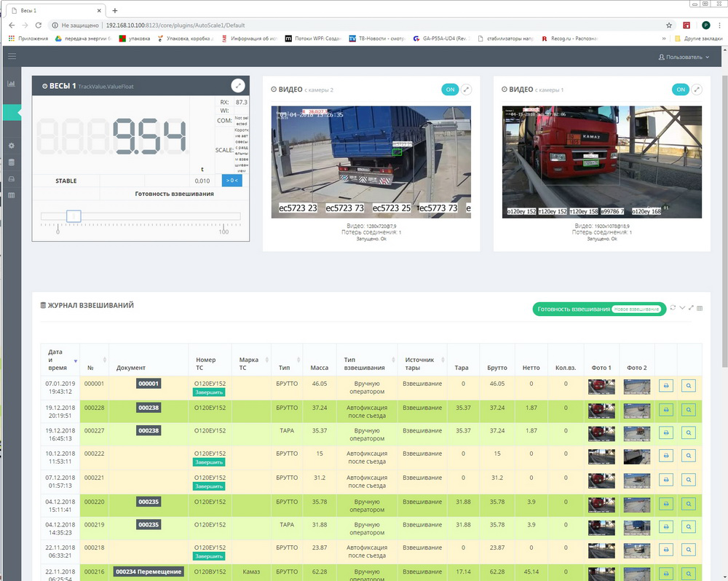
Task: Print the record 000001 row
Action: pos(665,387)
